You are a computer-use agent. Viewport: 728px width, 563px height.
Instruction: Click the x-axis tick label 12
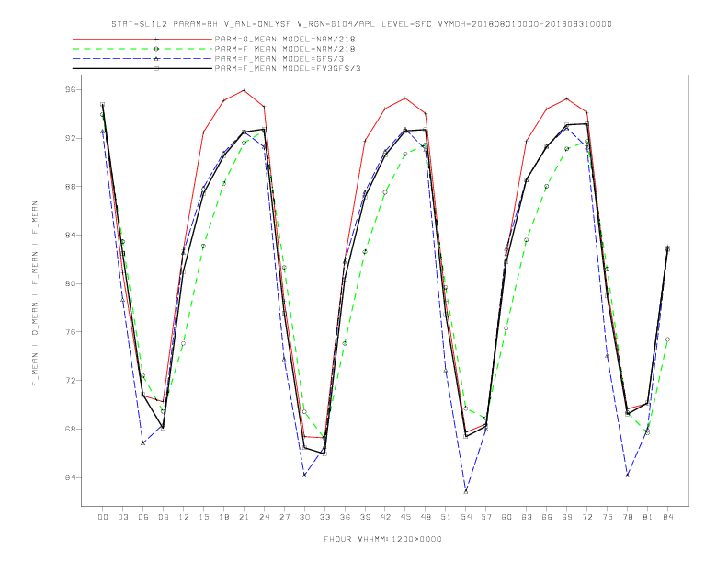(x=184, y=517)
